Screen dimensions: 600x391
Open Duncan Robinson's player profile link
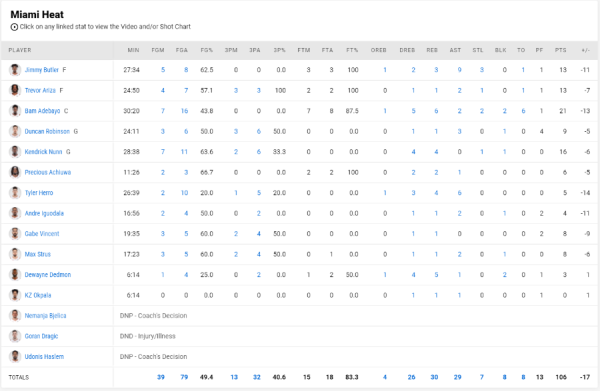point(47,132)
